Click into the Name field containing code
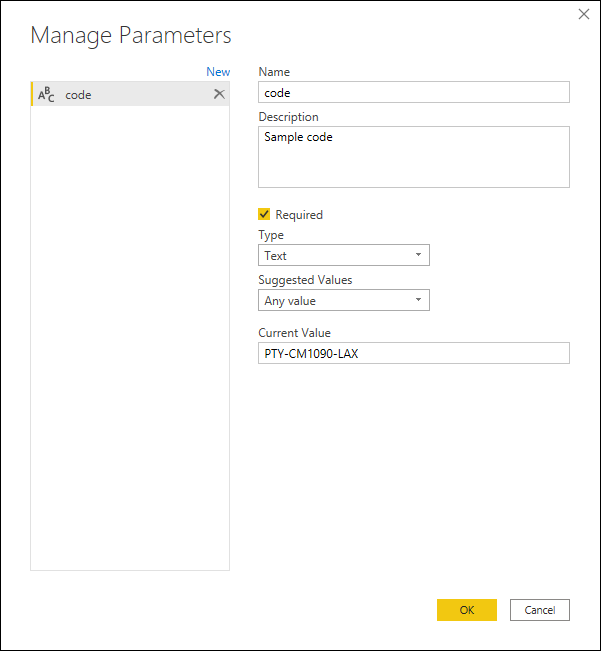 [x=414, y=92]
